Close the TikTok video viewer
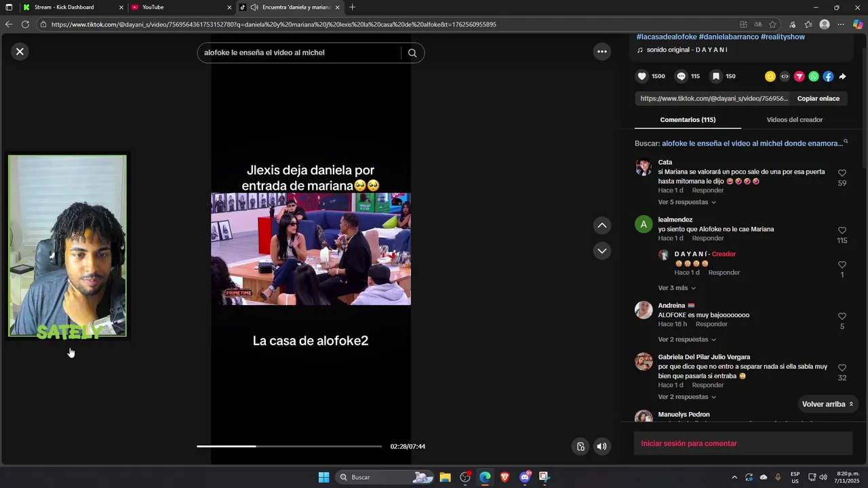868x488 pixels. [x=20, y=52]
